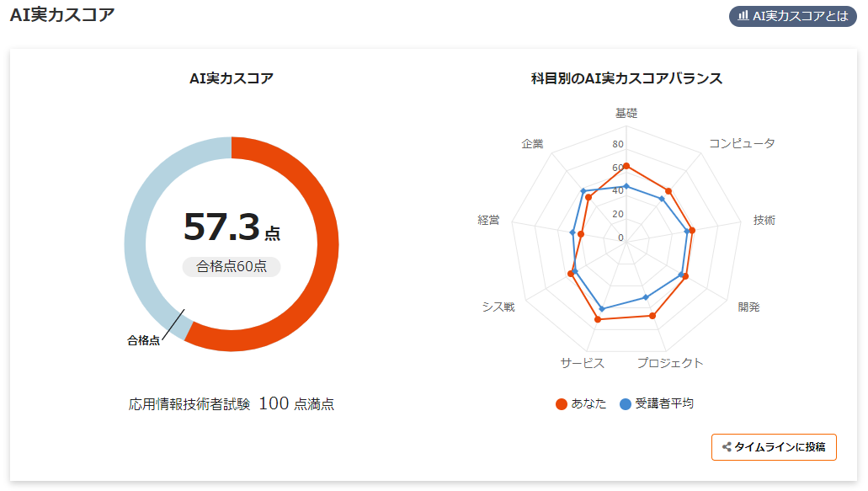Click the orange あなた legend marker

point(562,404)
